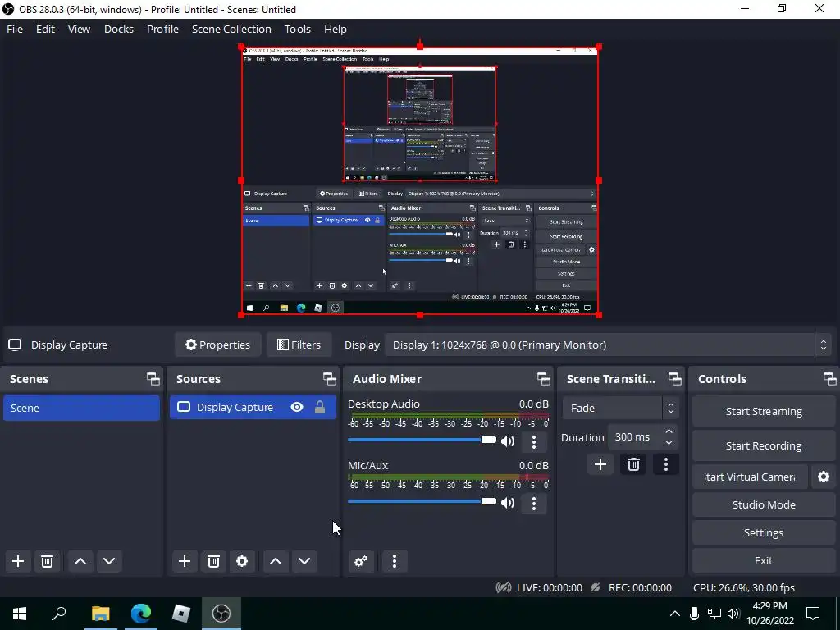The image size is (840, 630).
Task: Open the Help menu
Action: click(x=336, y=29)
